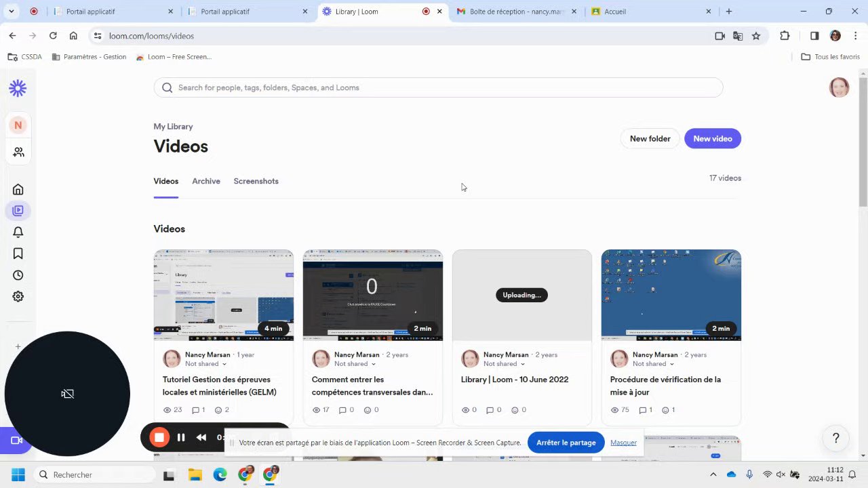Click the New folder button
This screenshot has height=488, width=868.
(x=650, y=139)
